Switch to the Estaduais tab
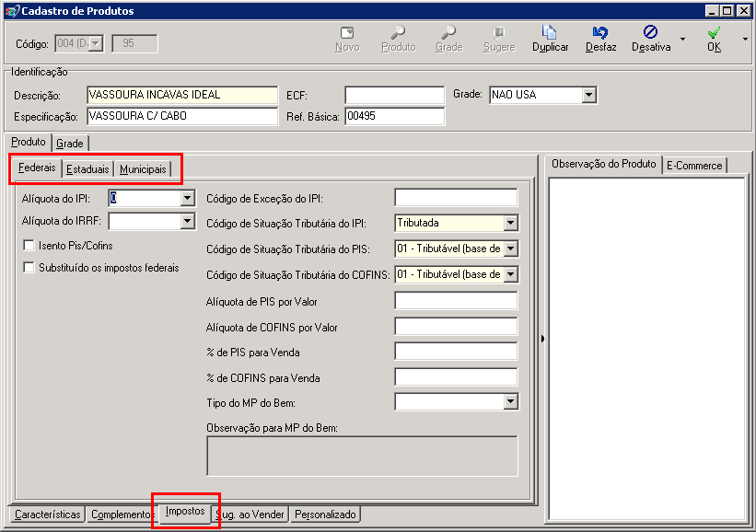The height and width of the screenshot is (532, 756). pyautogui.click(x=87, y=169)
